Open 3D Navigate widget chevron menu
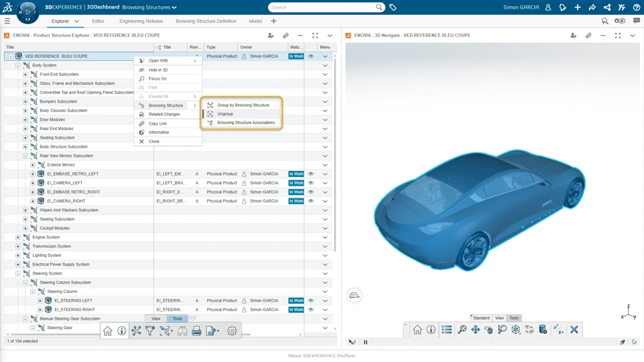The width and height of the screenshot is (644, 362). pos(633,36)
